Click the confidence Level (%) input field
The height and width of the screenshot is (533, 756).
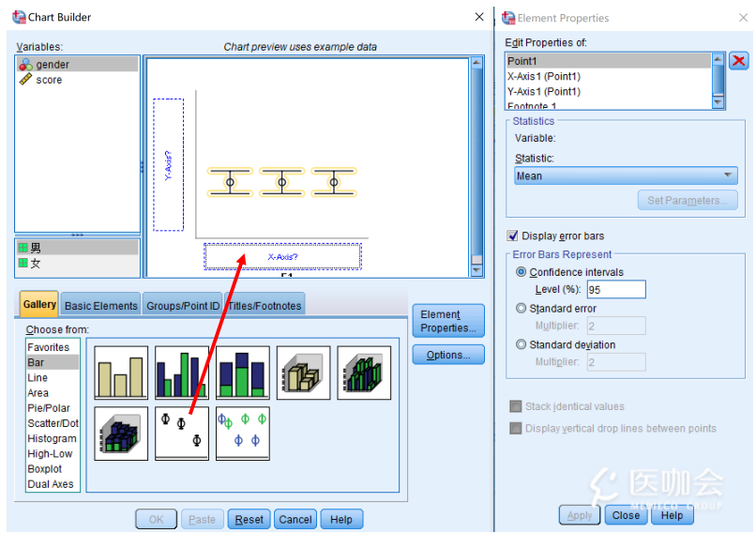point(615,290)
